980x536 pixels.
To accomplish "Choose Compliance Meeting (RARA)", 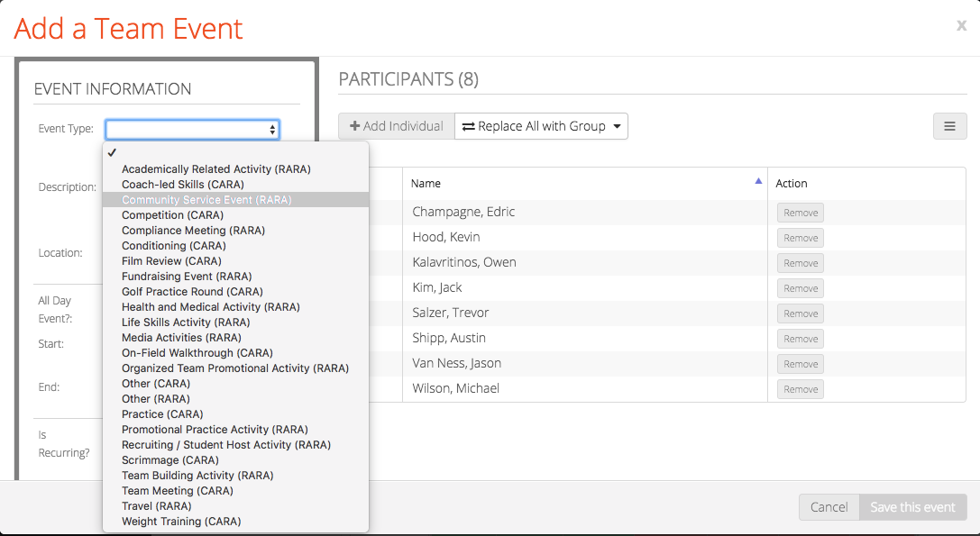I will point(235,231).
